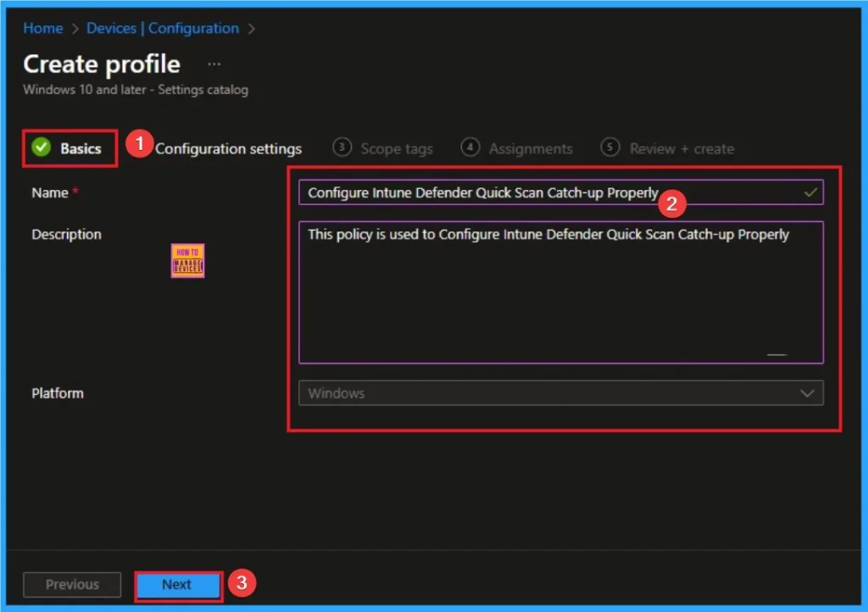Screen dimensions: 868x612
Task: Switch to the Configuration settings step
Action: pyautogui.click(x=227, y=147)
